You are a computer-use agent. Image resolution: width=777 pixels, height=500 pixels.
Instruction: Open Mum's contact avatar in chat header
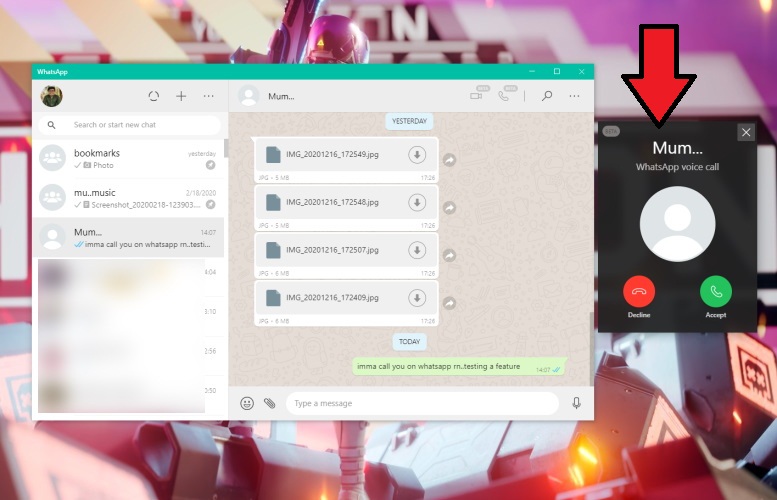249,96
